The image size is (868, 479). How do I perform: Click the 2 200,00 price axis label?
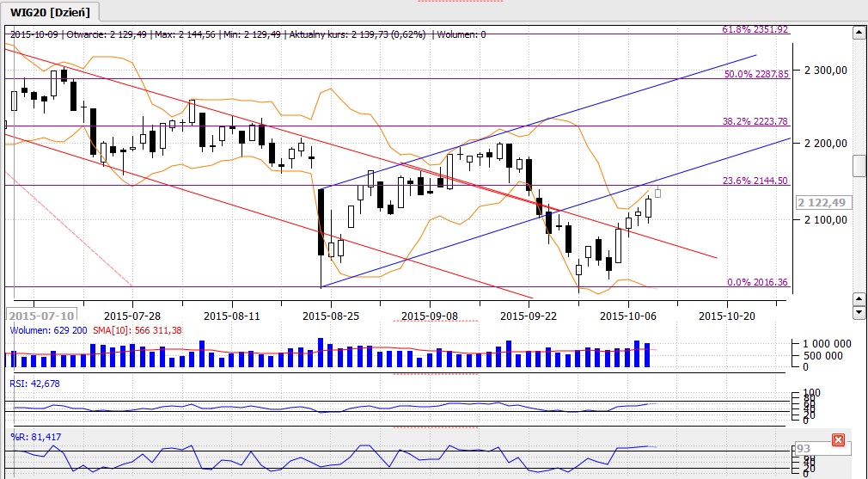pos(826,144)
